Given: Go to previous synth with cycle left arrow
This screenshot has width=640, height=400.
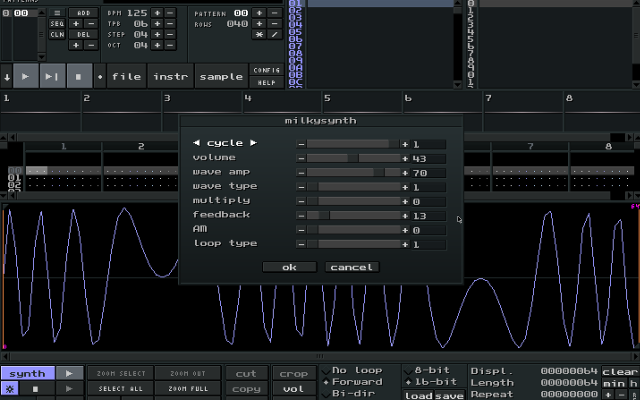Looking at the screenshot, I should (x=196, y=143).
